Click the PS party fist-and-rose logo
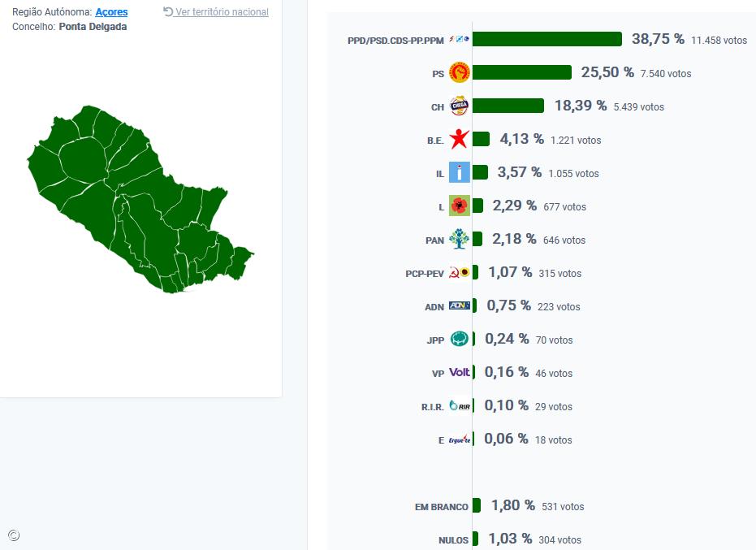Viewport: 756px width, 550px height. pyautogui.click(x=460, y=71)
